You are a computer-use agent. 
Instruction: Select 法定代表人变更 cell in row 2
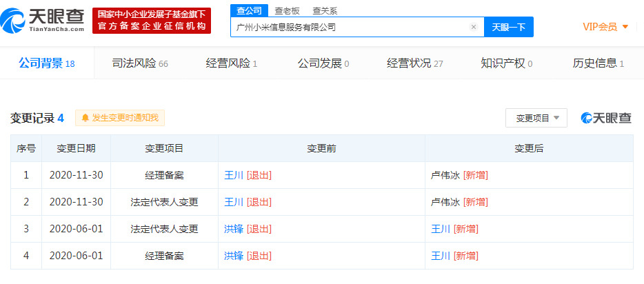(164, 202)
